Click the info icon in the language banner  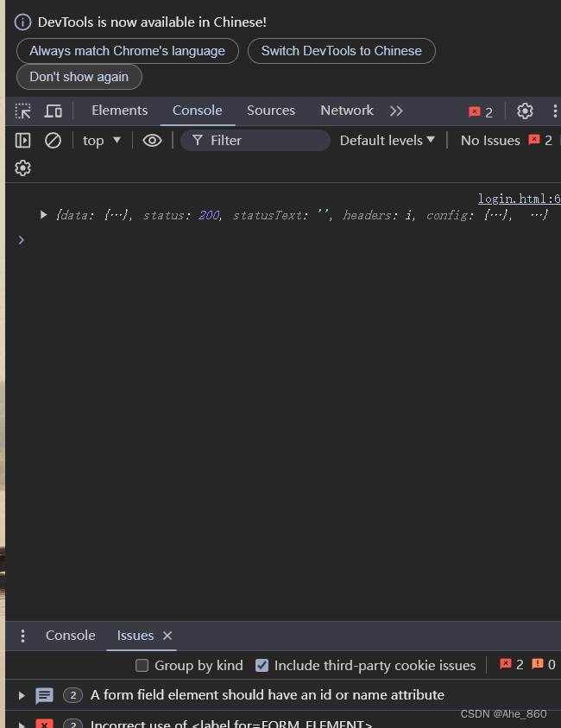(22, 22)
